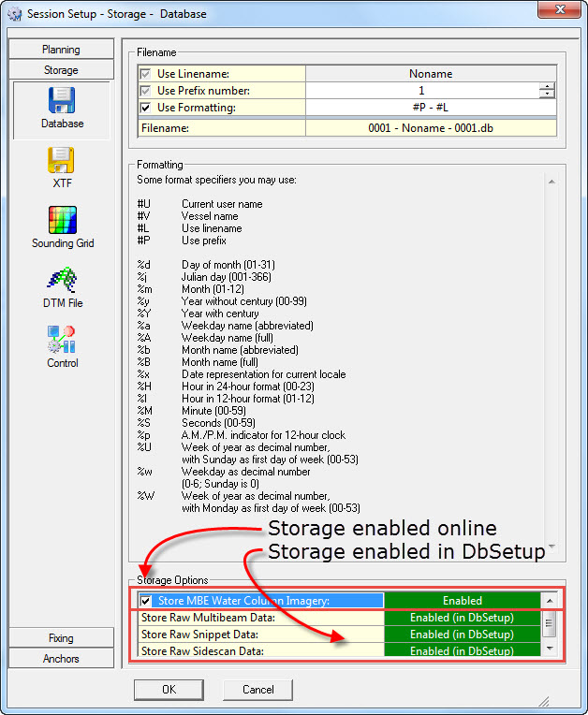Confirm with the OK button

(x=169, y=690)
